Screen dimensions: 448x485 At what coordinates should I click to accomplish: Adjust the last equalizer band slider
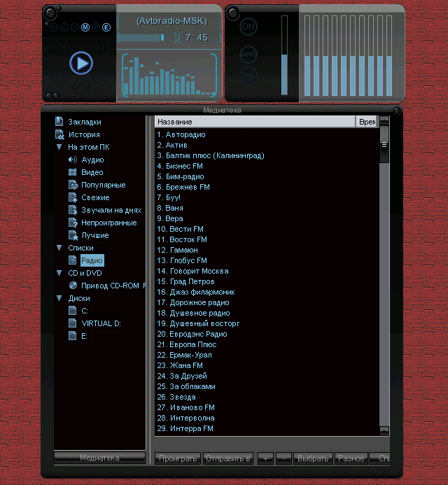point(389,56)
